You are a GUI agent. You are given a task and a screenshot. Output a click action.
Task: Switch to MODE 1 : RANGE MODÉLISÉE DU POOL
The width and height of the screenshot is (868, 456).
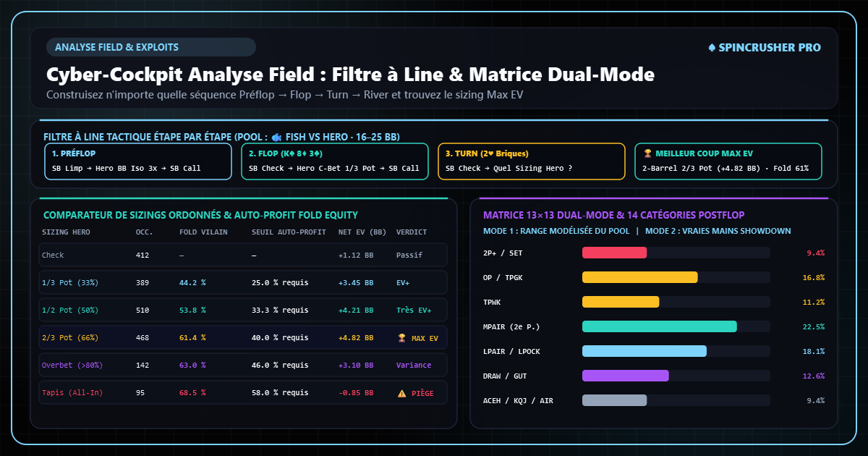tap(556, 231)
